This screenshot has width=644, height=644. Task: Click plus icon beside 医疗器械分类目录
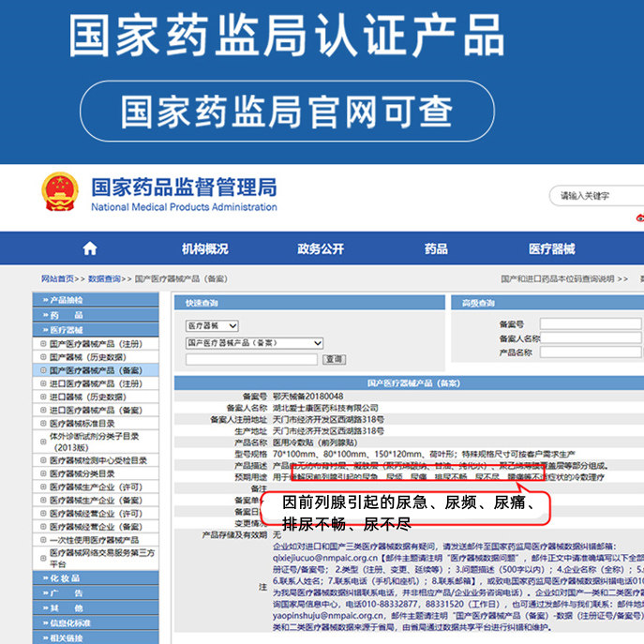(43, 473)
